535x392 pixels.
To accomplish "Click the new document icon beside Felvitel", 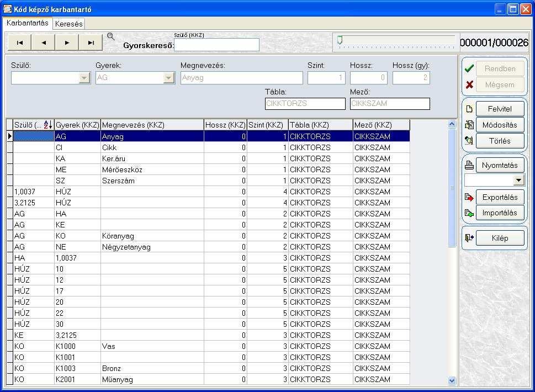I will (469, 109).
